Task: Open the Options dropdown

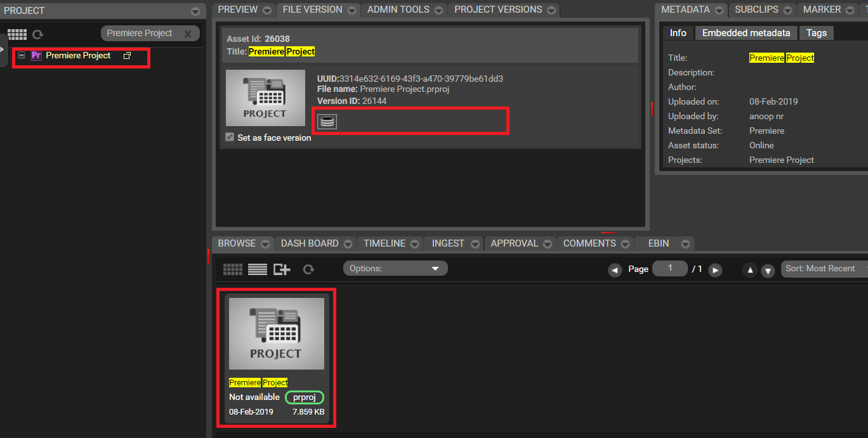Action: coord(395,268)
